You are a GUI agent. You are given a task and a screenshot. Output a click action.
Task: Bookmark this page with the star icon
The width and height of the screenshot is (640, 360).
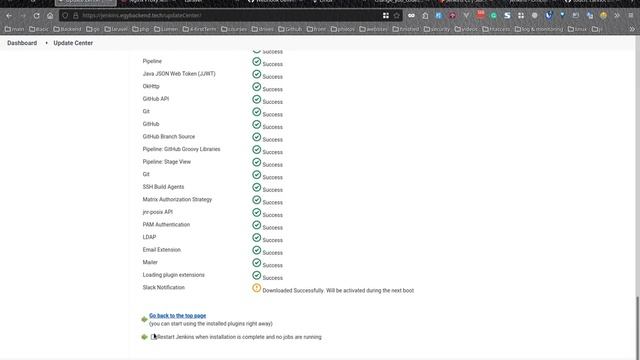click(396, 16)
